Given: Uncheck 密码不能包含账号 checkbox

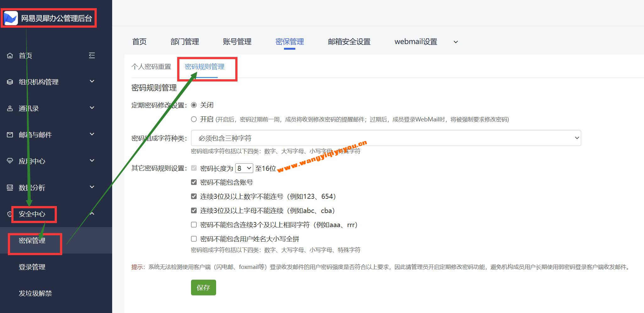Looking at the screenshot, I should 194,182.
